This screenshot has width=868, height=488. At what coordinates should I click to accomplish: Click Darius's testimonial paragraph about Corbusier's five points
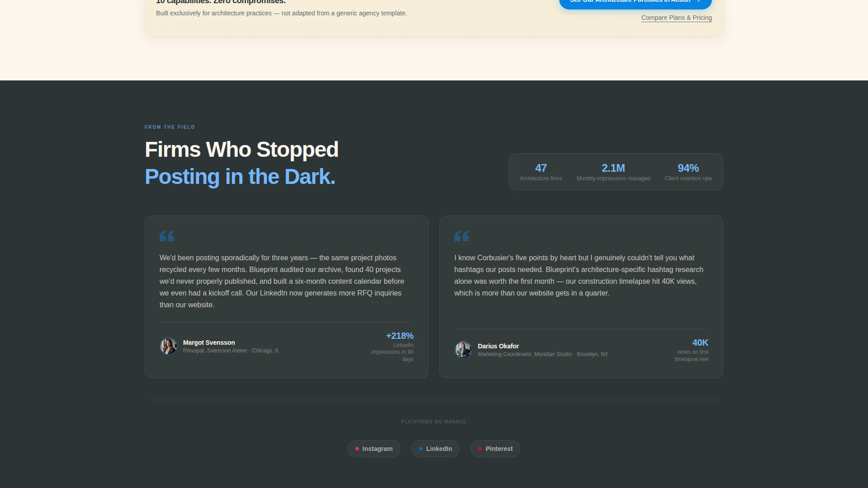pos(579,275)
